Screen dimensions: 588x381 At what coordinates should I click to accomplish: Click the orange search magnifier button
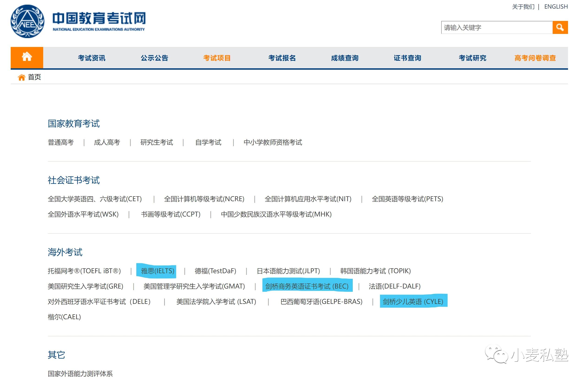click(560, 27)
